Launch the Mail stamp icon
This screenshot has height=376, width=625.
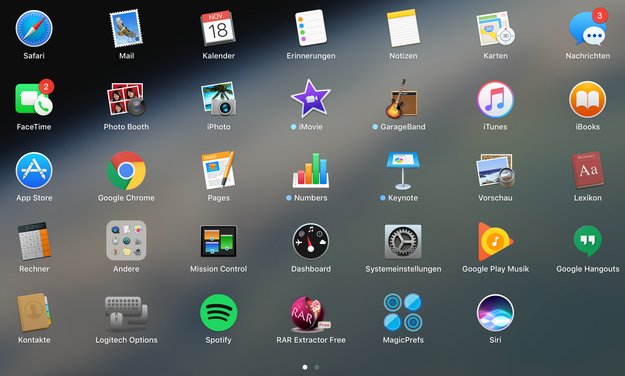click(126, 29)
